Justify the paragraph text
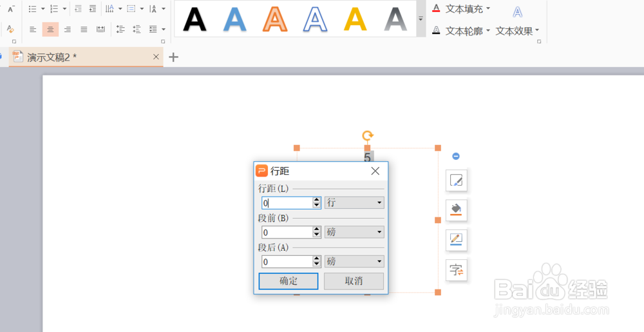This screenshot has width=644, height=332. [x=84, y=29]
